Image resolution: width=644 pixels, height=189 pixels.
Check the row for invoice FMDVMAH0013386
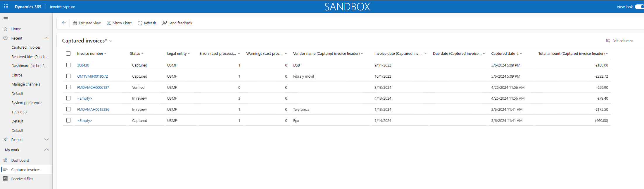(x=68, y=109)
